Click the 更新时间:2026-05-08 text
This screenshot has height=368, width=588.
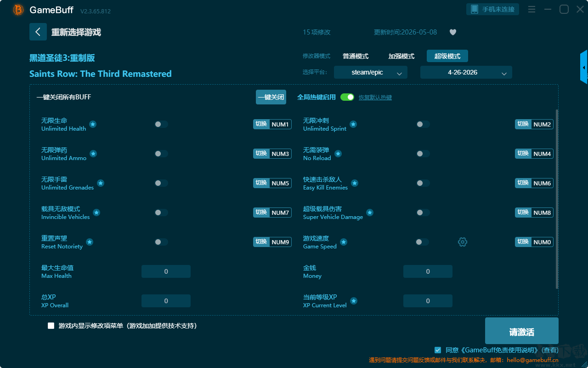pyautogui.click(x=405, y=32)
